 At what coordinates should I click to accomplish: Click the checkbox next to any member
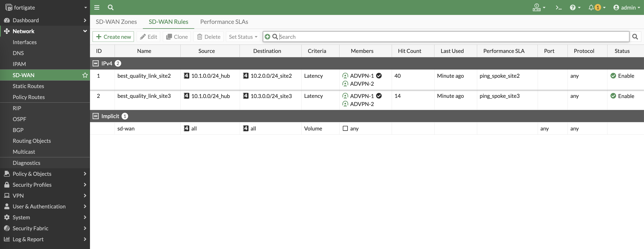(x=345, y=128)
